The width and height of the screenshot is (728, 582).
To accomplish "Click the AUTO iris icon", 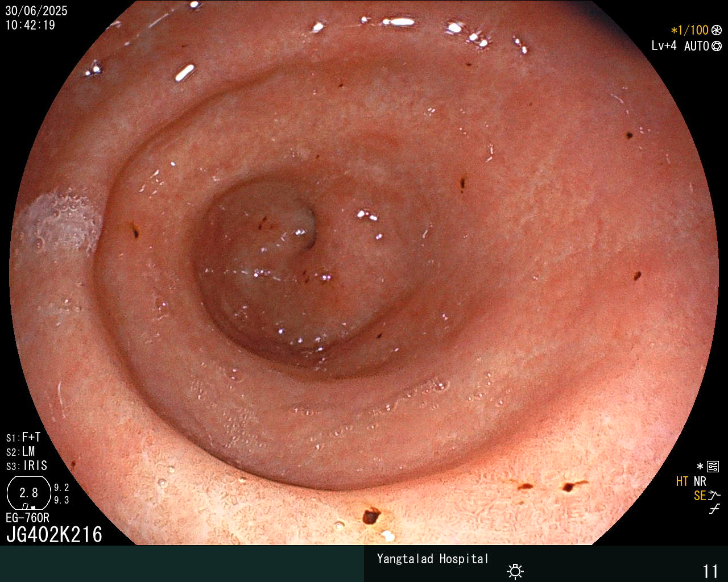I will [x=717, y=46].
